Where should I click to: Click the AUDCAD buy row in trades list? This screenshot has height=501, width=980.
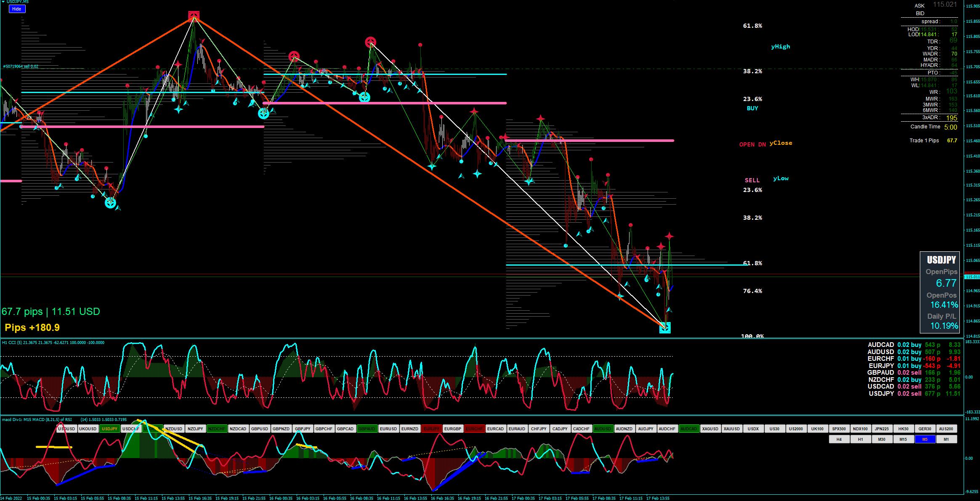coord(914,345)
